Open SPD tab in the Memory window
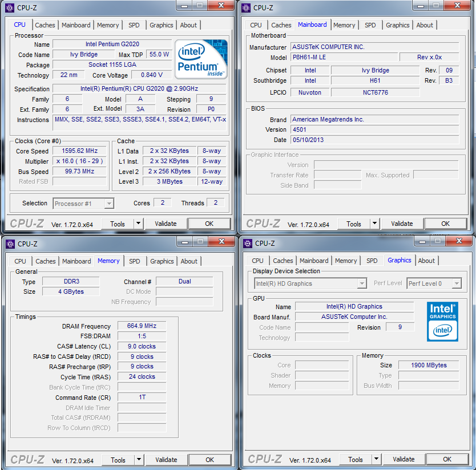The image size is (476, 470). tap(134, 261)
